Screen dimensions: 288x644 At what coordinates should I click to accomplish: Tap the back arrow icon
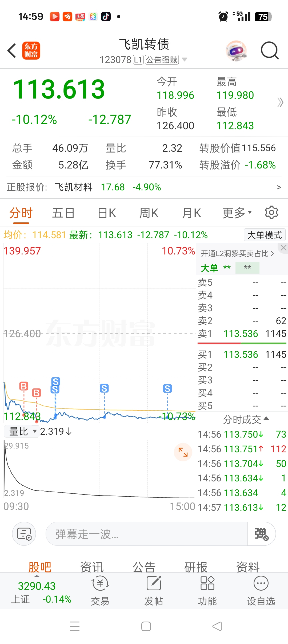[12, 50]
